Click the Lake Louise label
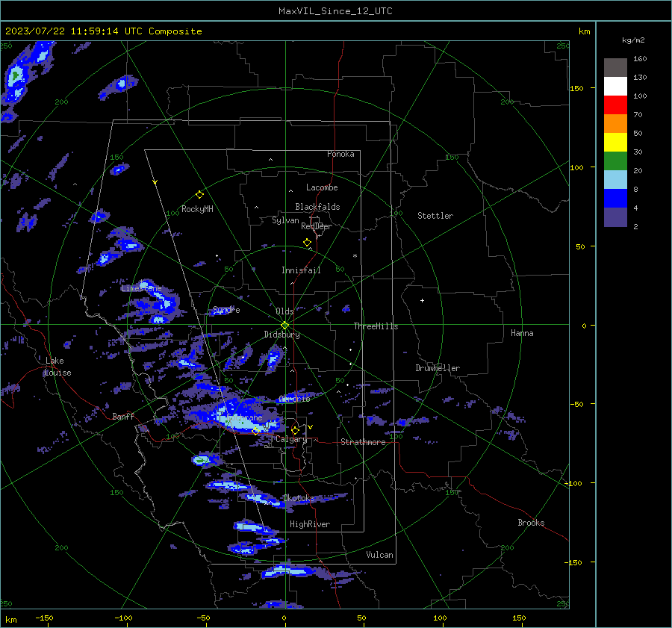Viewport: 672px width, 628px height. [x=57, y=367]
